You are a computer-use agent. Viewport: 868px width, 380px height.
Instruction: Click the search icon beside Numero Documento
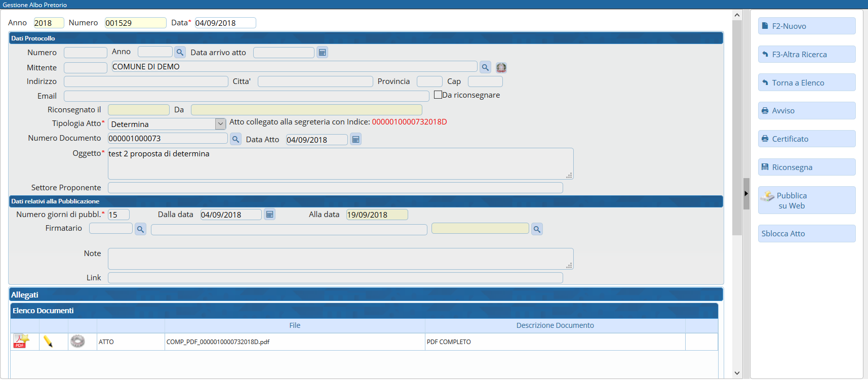point(235,139)
